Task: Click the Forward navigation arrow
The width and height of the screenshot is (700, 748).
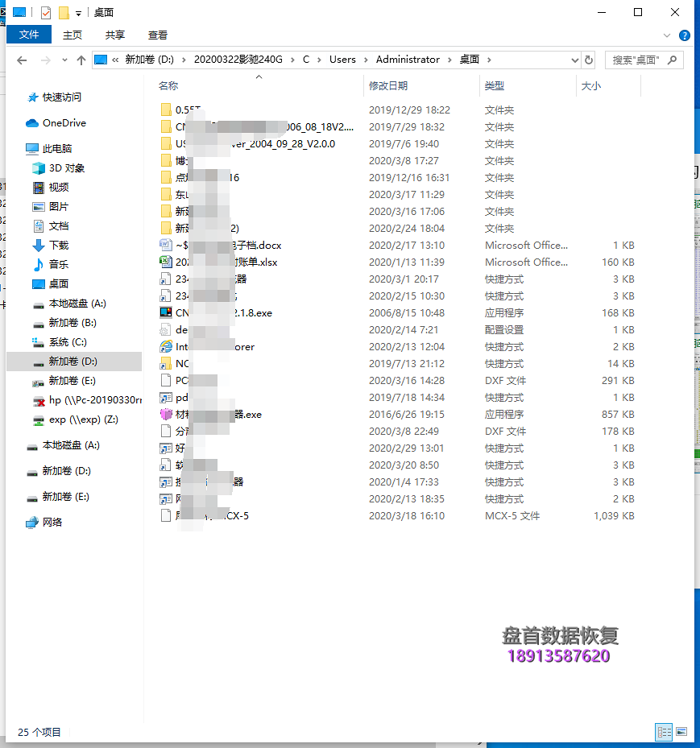Action: click(46, 60)
